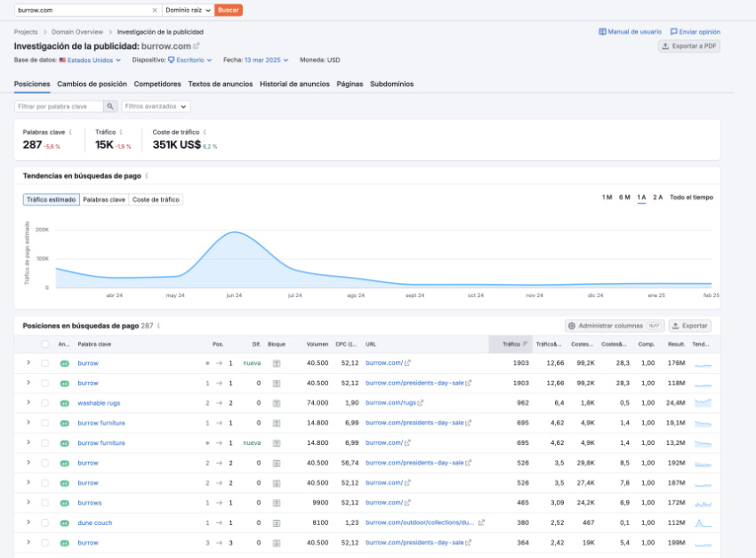Image resolution: width=756 pixels, height=558 pixels.
Task: Clear the burrow.com search field with the X
Action: click(154, 10)
